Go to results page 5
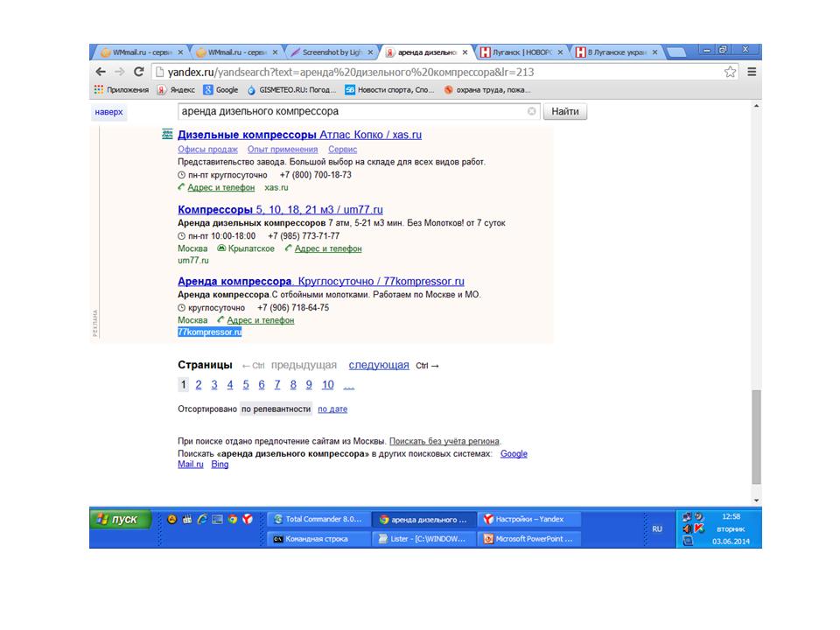 pyautogui.click(x=246, y=385)
